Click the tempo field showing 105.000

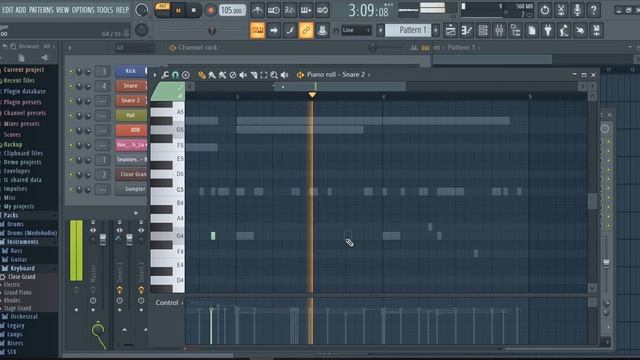(x=232, y=10)
